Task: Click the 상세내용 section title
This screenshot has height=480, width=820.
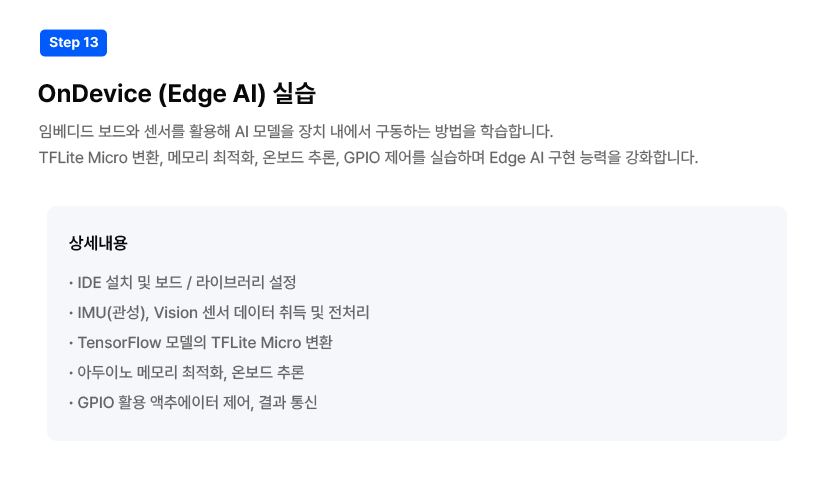Action: pyautogui.click(x=98, y=243)
